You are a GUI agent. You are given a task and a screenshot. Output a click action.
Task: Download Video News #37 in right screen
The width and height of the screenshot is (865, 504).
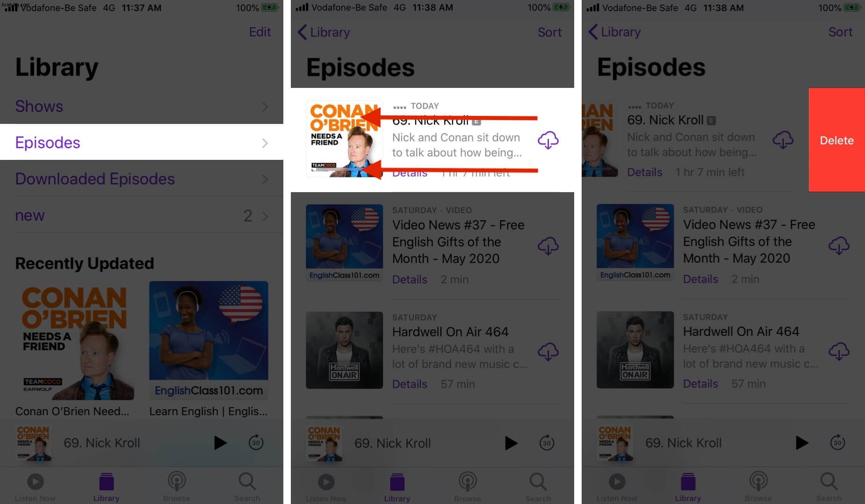pos(839,245)
